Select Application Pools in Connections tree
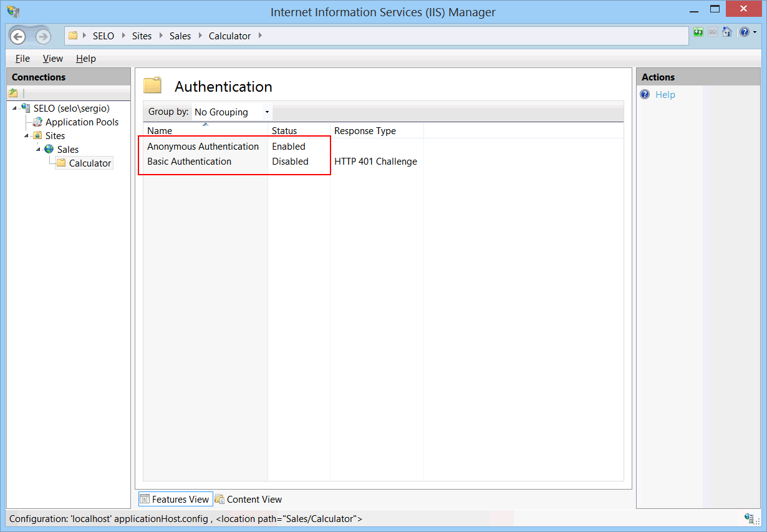This screenshot has width=767, height=532. click(82, 122)
